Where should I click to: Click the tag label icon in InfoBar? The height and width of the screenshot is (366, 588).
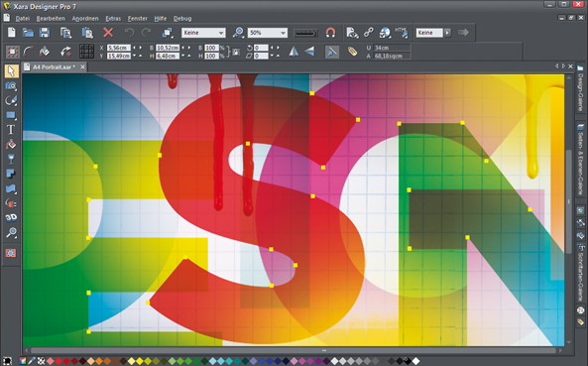352,52
